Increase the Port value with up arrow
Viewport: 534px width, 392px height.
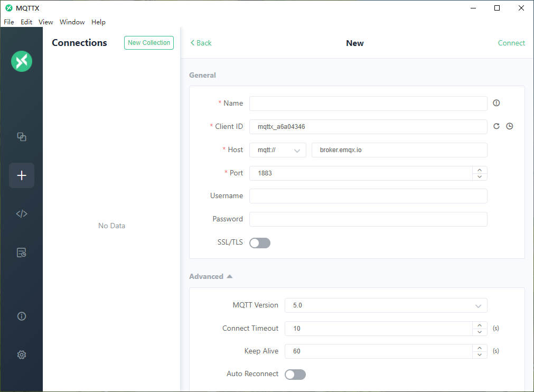click(x=480, y=170)
